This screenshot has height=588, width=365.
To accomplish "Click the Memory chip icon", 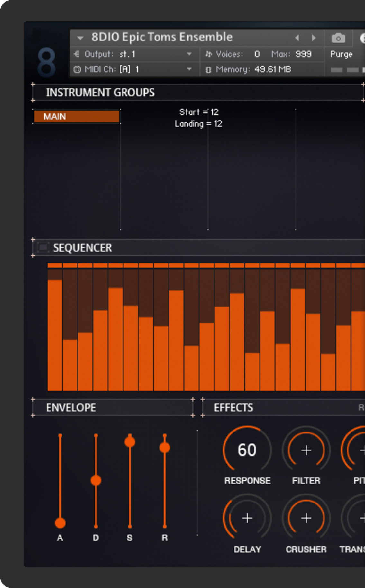I will pos(208,69).
